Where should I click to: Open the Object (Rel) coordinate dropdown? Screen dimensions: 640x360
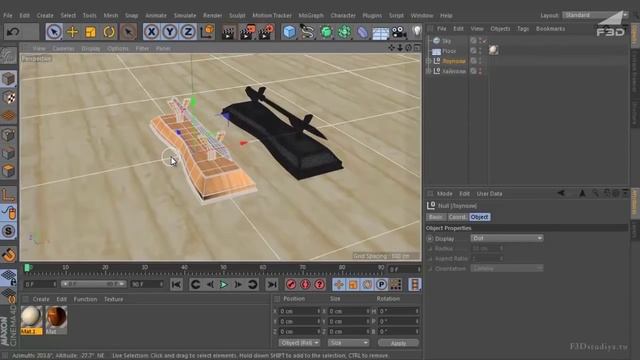[299, 342]
